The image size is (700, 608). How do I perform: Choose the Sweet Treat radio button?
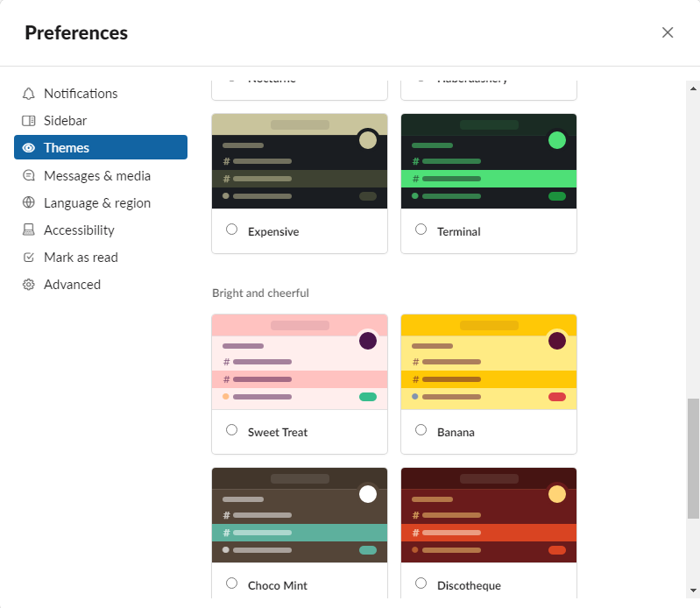click(231, 430)
